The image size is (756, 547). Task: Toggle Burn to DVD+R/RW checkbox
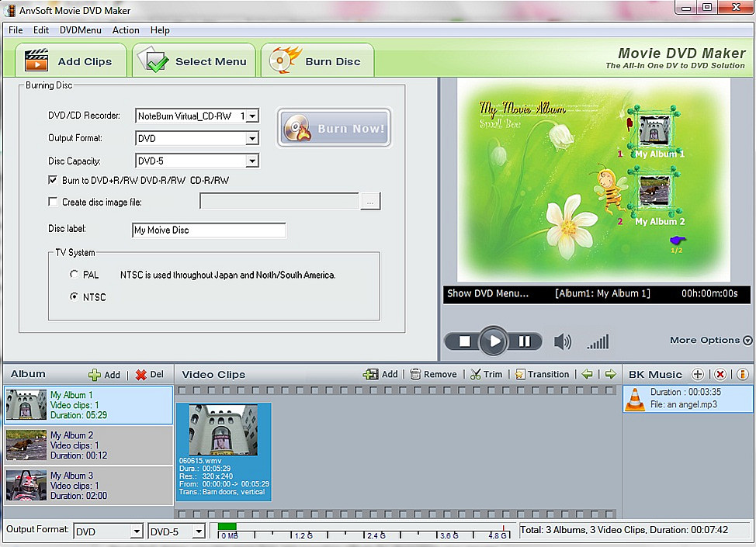tap(53, 180)
